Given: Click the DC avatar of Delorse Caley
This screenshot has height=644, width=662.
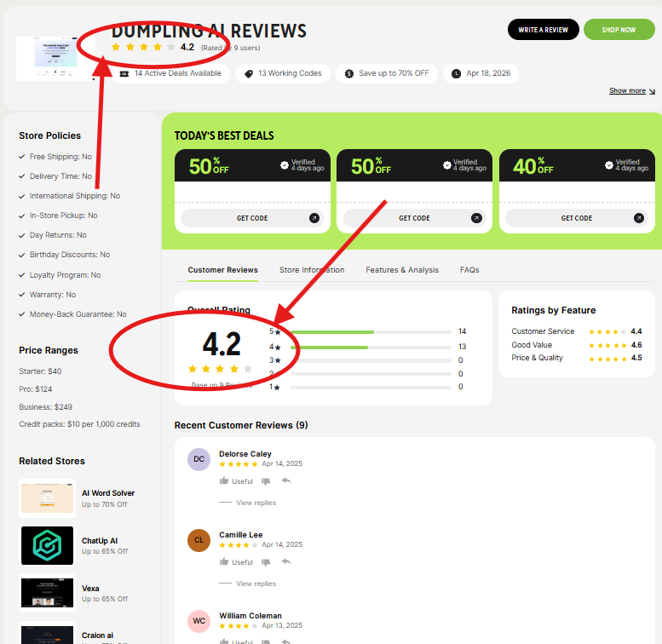Looking at the screenshot, I should (x=199, y=460).
